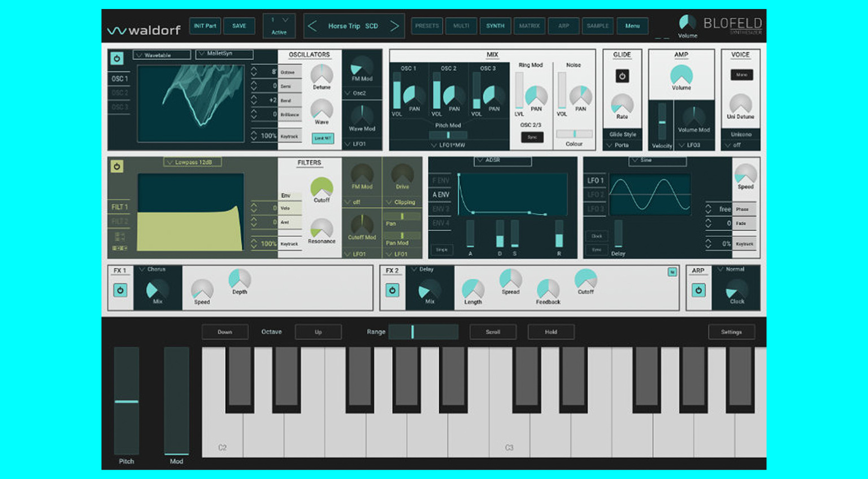Toggle the LFO Clock button
The height and width of the screenshot is (479, 868).
click(597, 236)
